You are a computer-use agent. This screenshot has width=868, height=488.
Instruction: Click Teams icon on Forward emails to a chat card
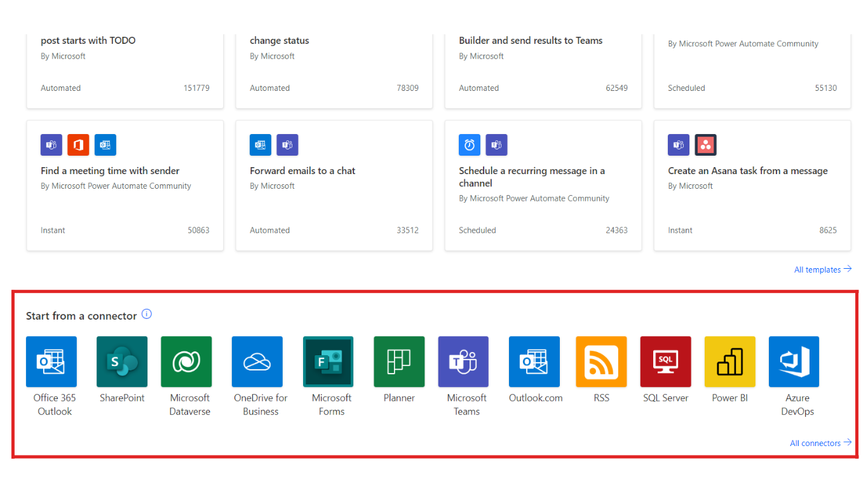pyautogui.click(x=287, y=145)
